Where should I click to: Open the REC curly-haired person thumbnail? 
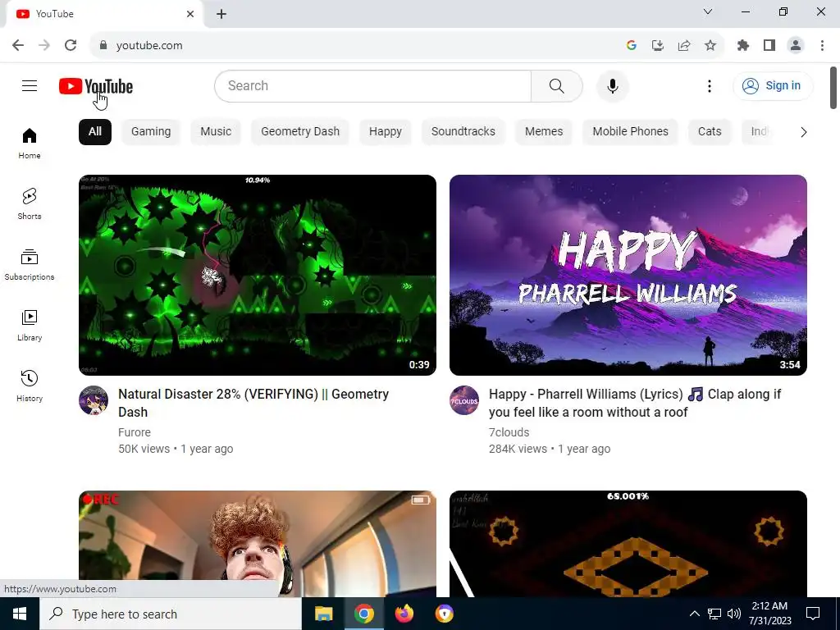point(257,544)
